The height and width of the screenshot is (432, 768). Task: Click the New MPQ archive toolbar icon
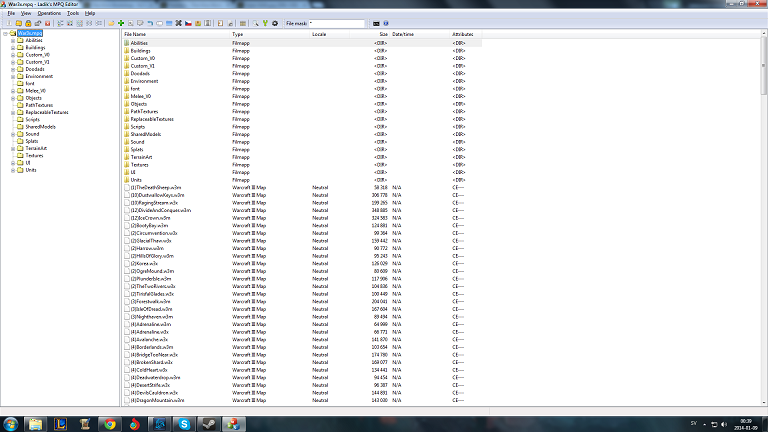(x=9, y=23)
